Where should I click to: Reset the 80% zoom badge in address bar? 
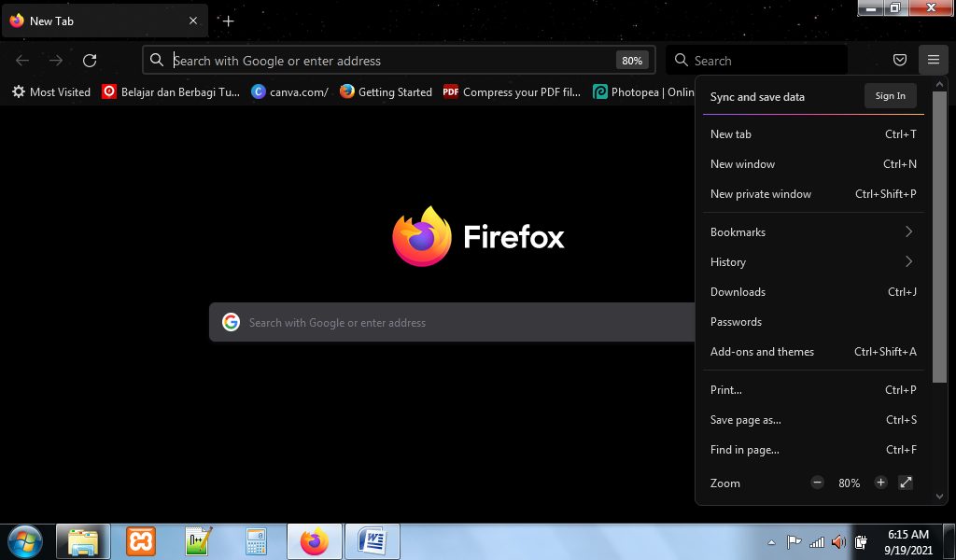[x=632, y=61]
